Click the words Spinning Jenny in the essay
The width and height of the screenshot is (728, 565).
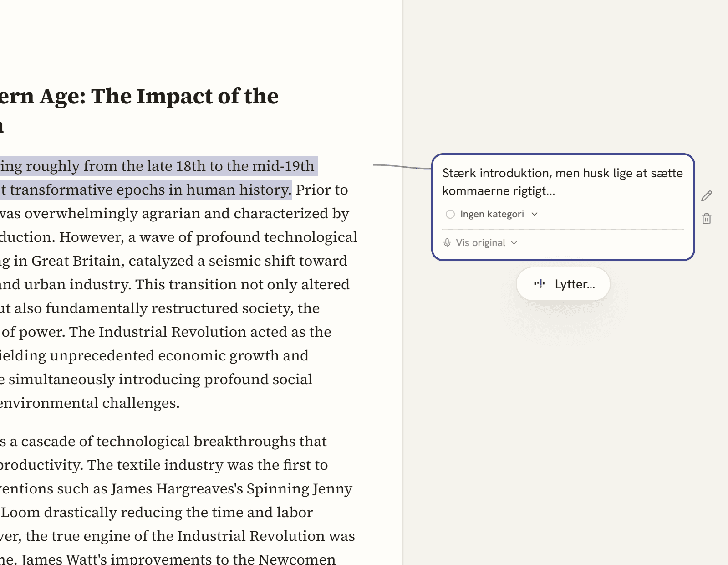(300, 488)
